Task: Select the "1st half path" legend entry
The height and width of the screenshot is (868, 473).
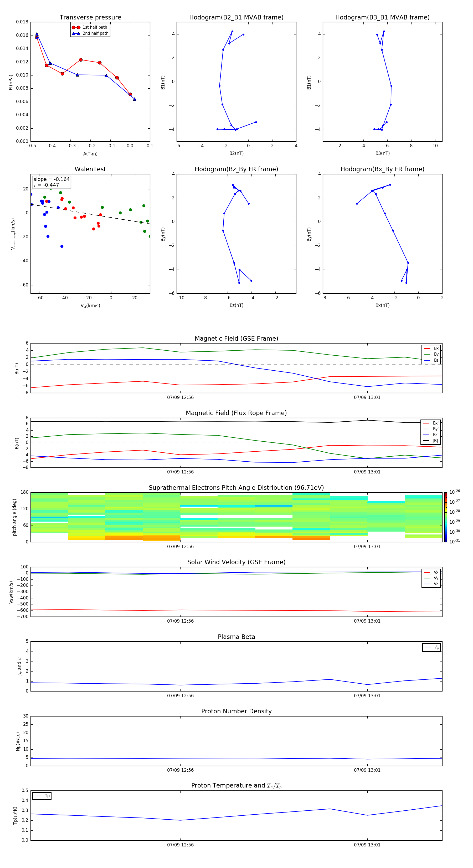Action: pos(90,27)
